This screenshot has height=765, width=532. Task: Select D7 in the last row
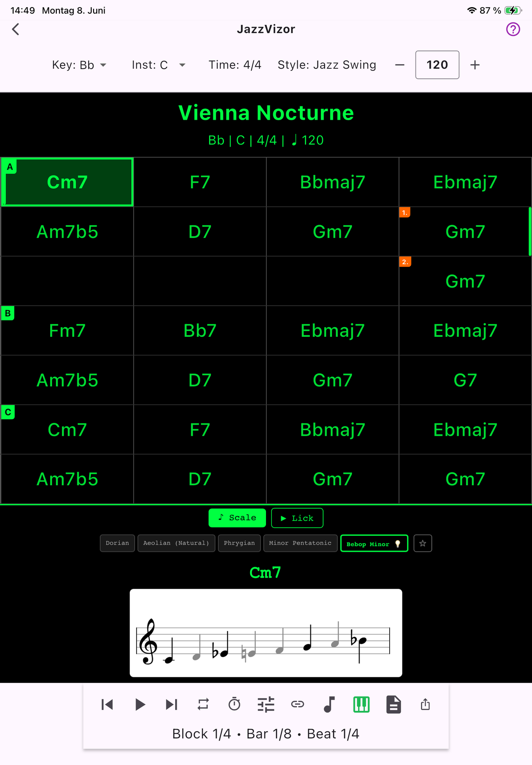tap(200, 479)
